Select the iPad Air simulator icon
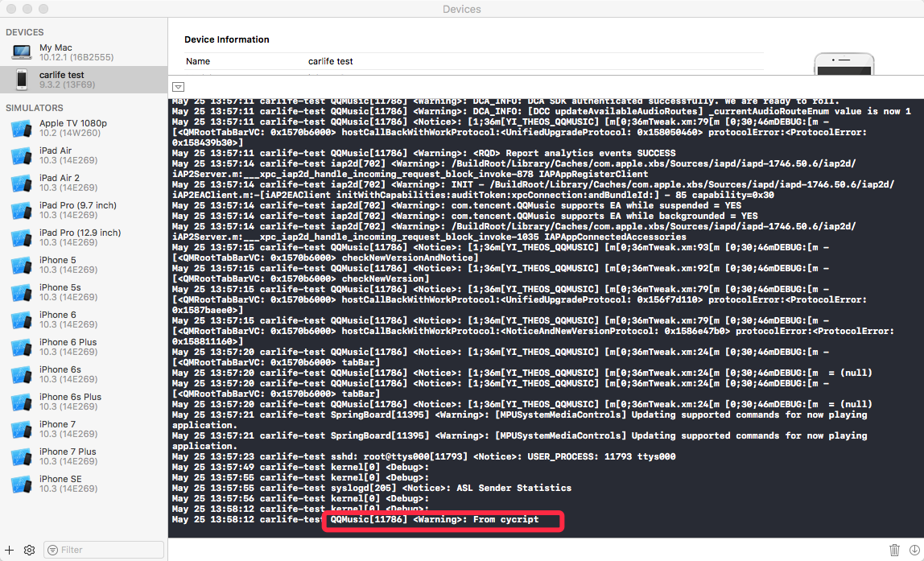 pos(22,155)
